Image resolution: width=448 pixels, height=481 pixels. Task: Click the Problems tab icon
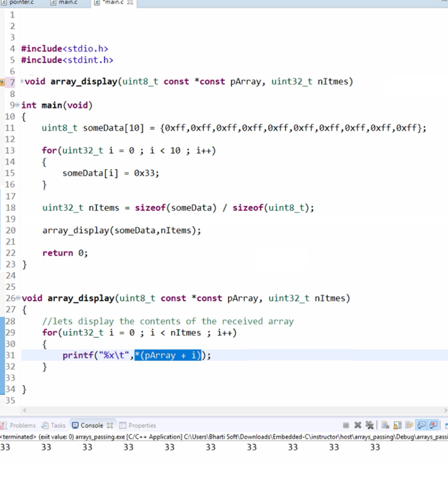(3, 425)
